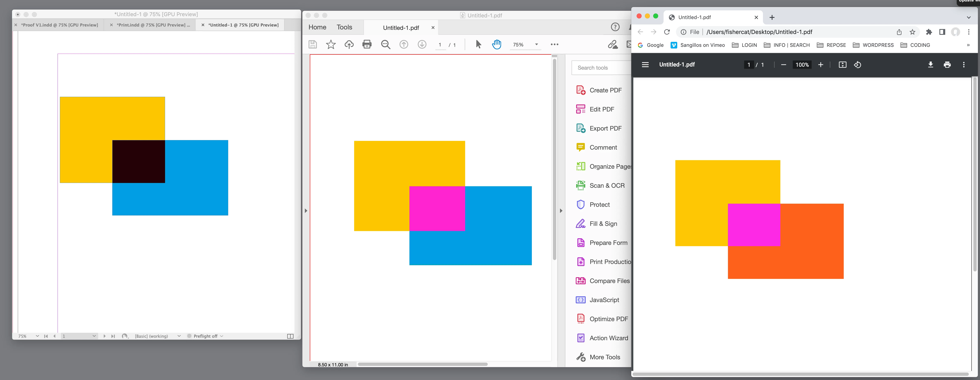The width and height of the screenshot is (980, 380).
Task: Open Acrobat 75% zoom dropdown
Action: coord(536,45)
